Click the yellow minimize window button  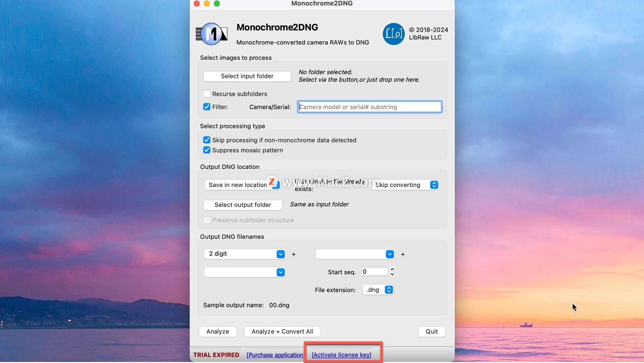pyautogui.click(x=207, y=3)
